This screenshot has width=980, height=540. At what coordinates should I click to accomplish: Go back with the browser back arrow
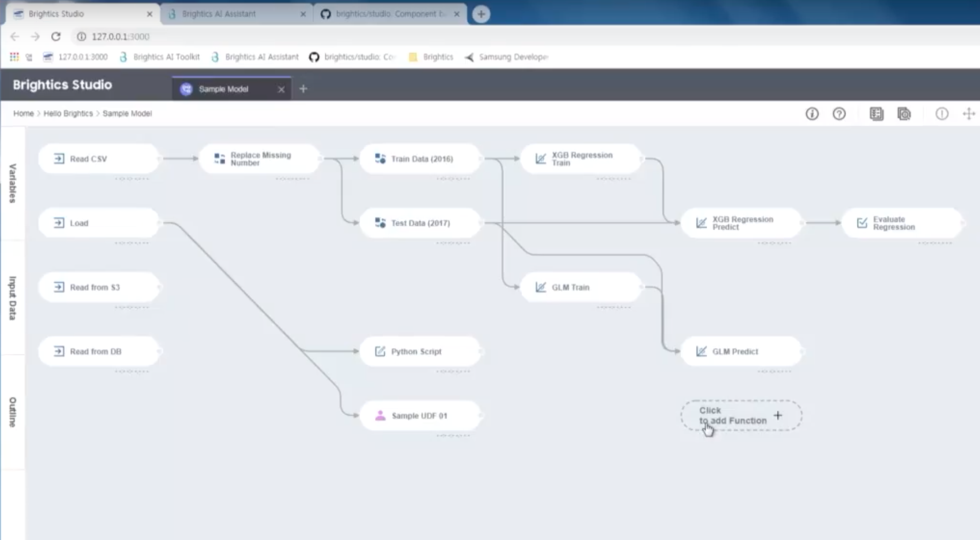[x=14, y=37]
